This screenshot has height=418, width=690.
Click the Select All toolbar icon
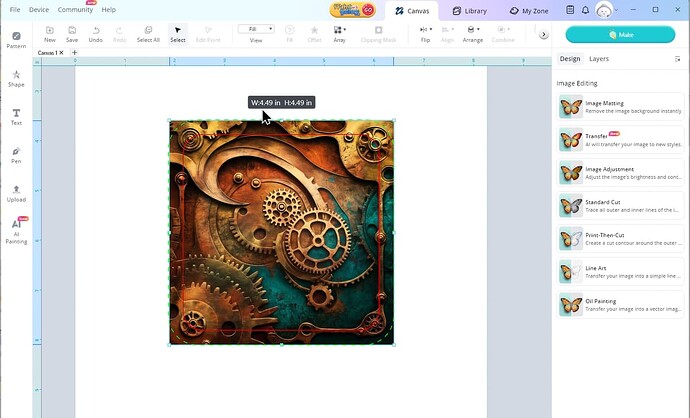(148, 33)
